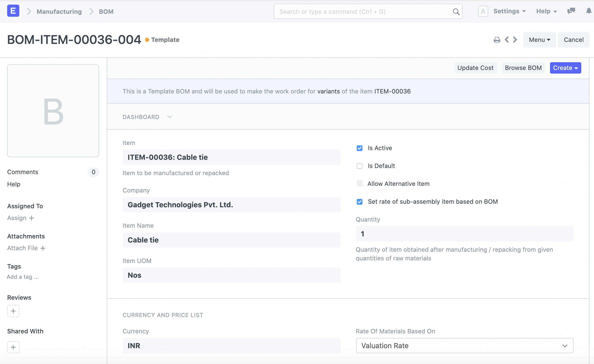This screenshot has width=594, height=364.
Task: Uncheck the Is Active checkbox
Action: (x=360, y=148)
